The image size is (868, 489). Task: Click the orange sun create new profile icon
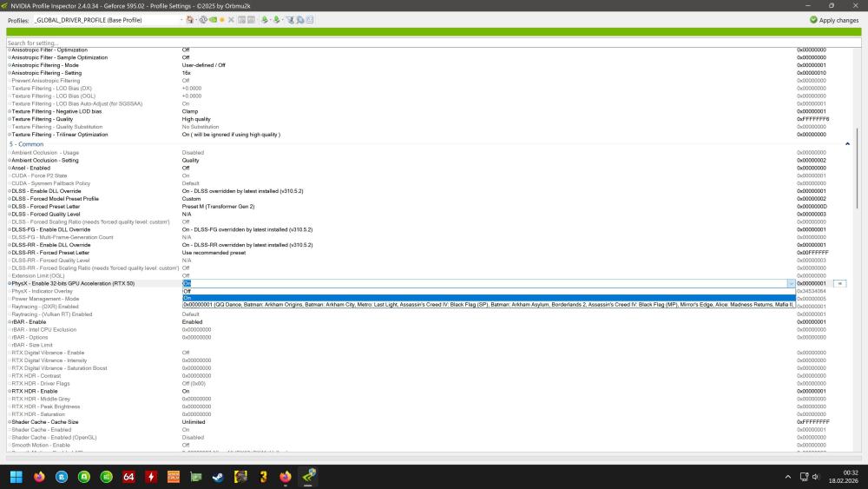point(222,20)
